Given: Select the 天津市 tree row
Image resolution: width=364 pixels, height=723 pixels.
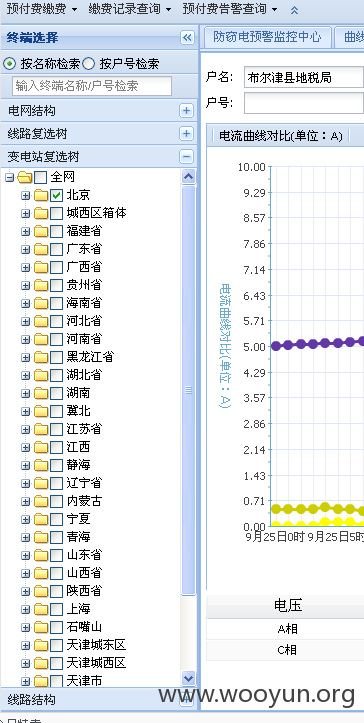Looking at the screenshot, I should pos(84,681).
